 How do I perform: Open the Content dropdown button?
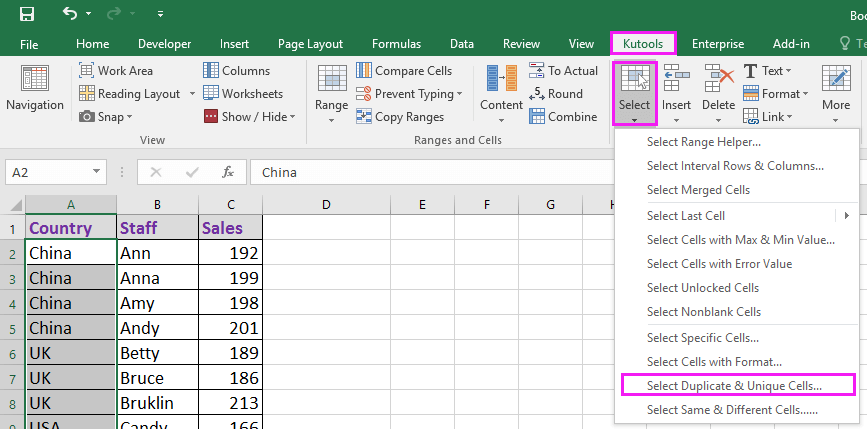coord(502,94)
